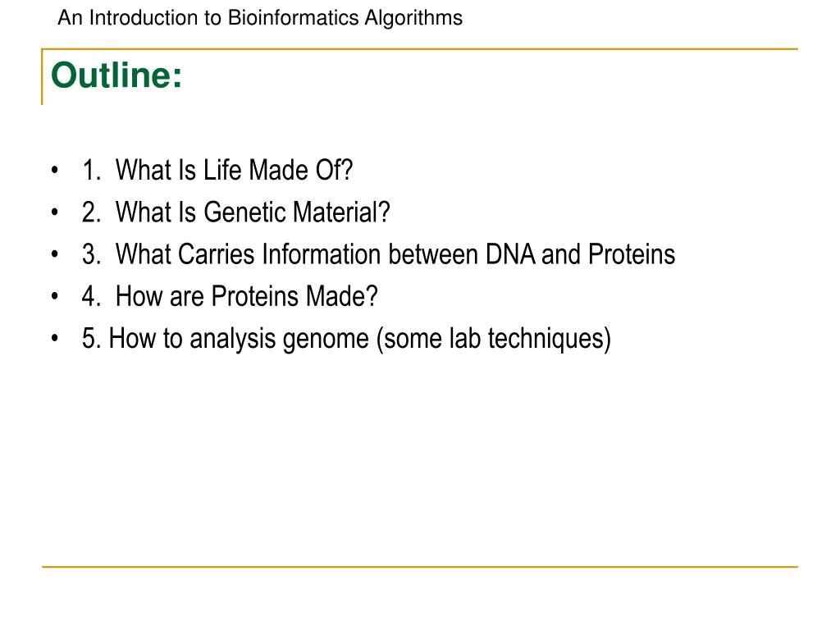Select the 'How are Proteins Made?' item
Image resolution: width=840 pixels, height=630 pixels.
coord(246,295)
